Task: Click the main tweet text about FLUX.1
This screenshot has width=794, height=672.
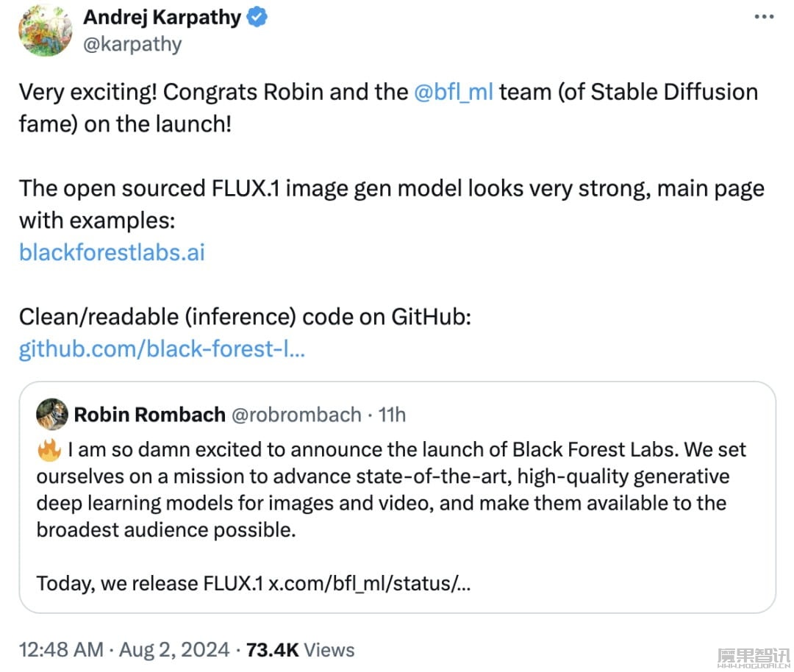Action: (391, 204)
